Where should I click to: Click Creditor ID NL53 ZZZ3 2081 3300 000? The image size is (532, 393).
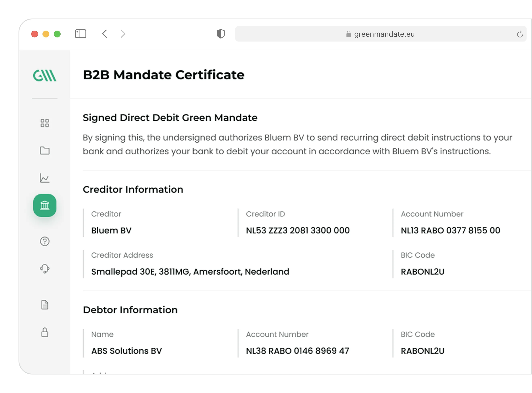(298, 230)
